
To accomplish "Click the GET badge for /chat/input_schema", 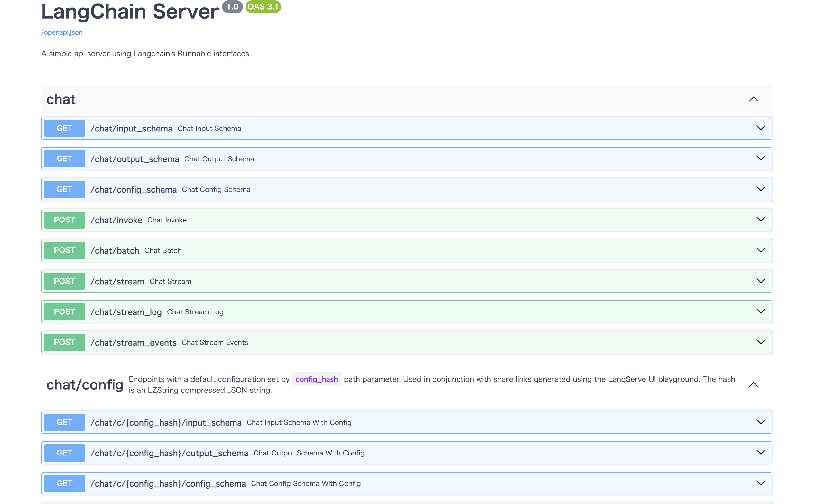I will 64,128.
